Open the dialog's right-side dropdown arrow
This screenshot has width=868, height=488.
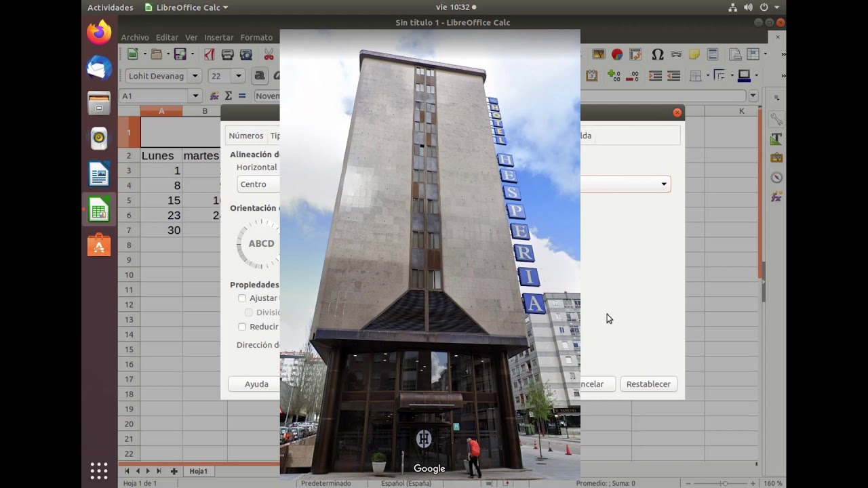point(664,184)
